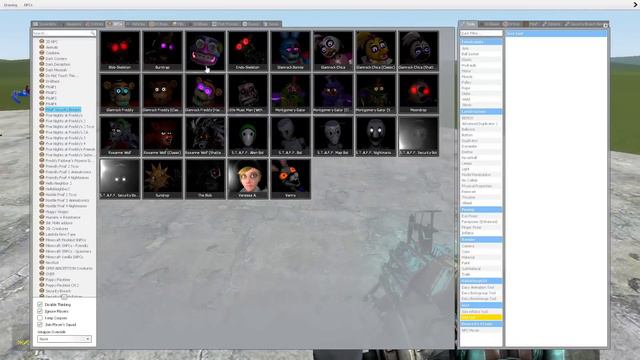640x360 pixels.
Task: Spawn the Sundrop NPC
Action: tap(162, 179)
